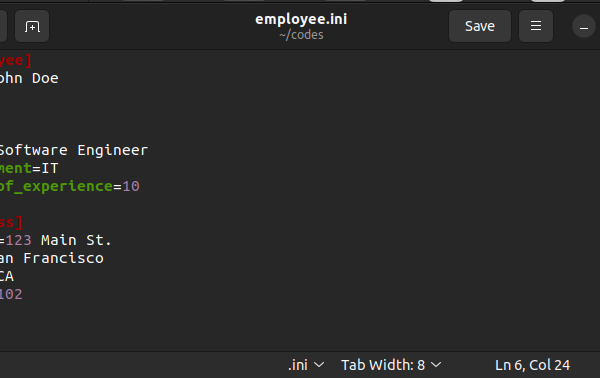Screen dimensions: 600x378
Task: Click the purple zip code ending 102
Action: pos(11,294)
